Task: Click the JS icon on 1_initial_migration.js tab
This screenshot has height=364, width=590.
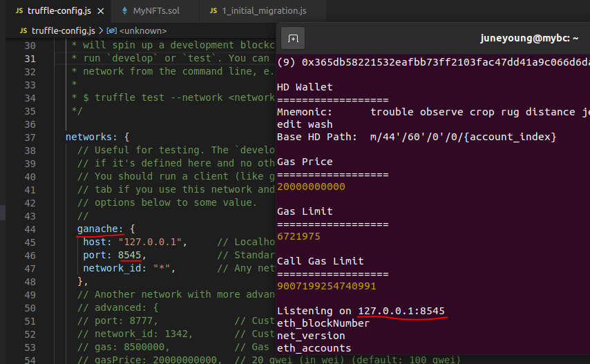Action: pyautogui.click(x=213, y=11)
